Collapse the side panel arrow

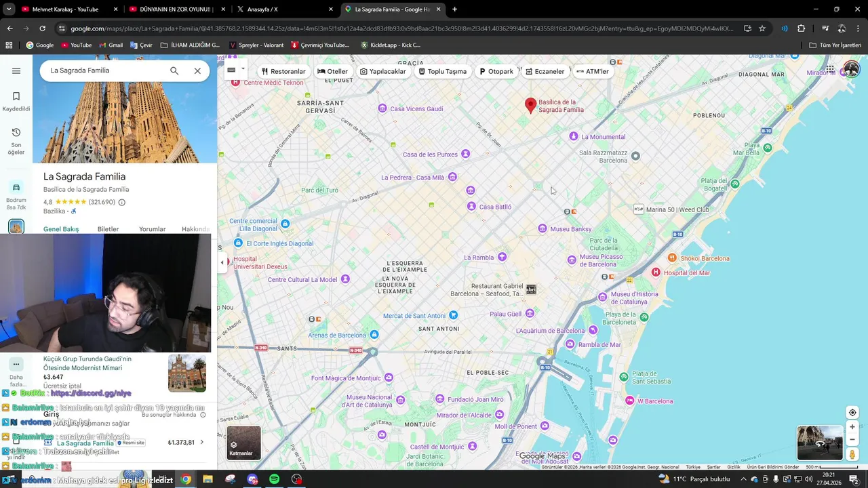point(222,262)
